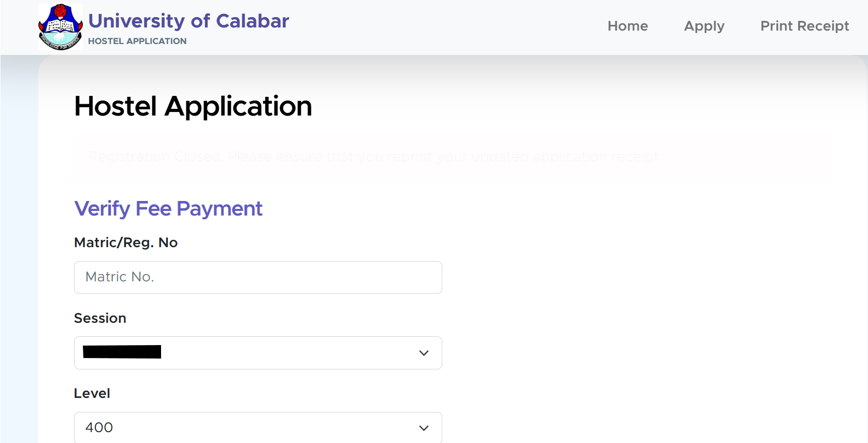Select Print Receipt in the navigation
Screen dimensions: 868x443
tap(804, 26)
